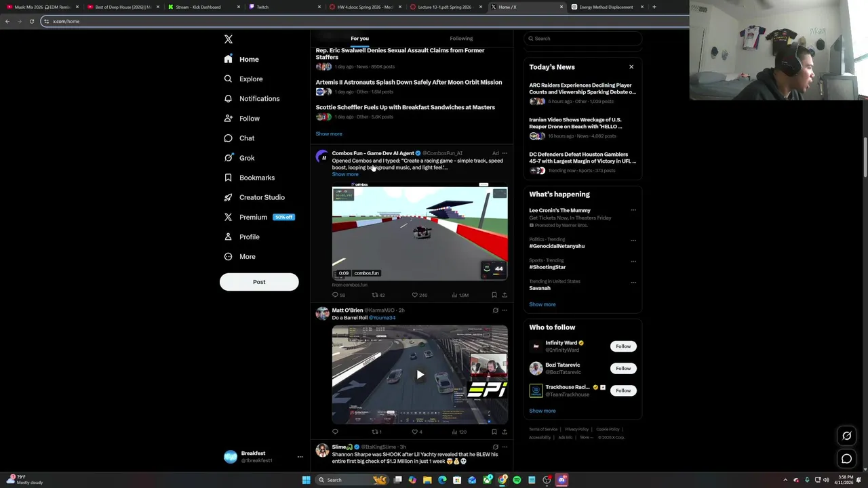
Task: Open the @Youma34 mention link
Action: pos(382,318)
